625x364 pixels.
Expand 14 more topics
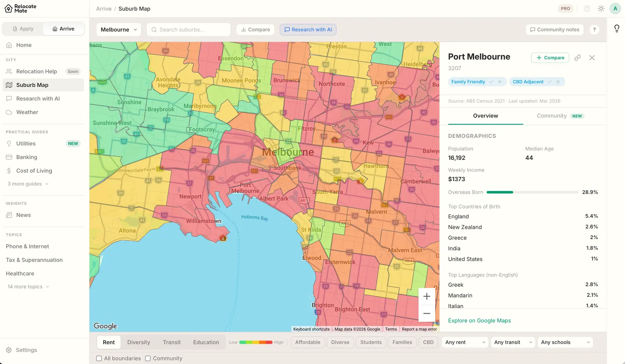(x=28, y=287)
